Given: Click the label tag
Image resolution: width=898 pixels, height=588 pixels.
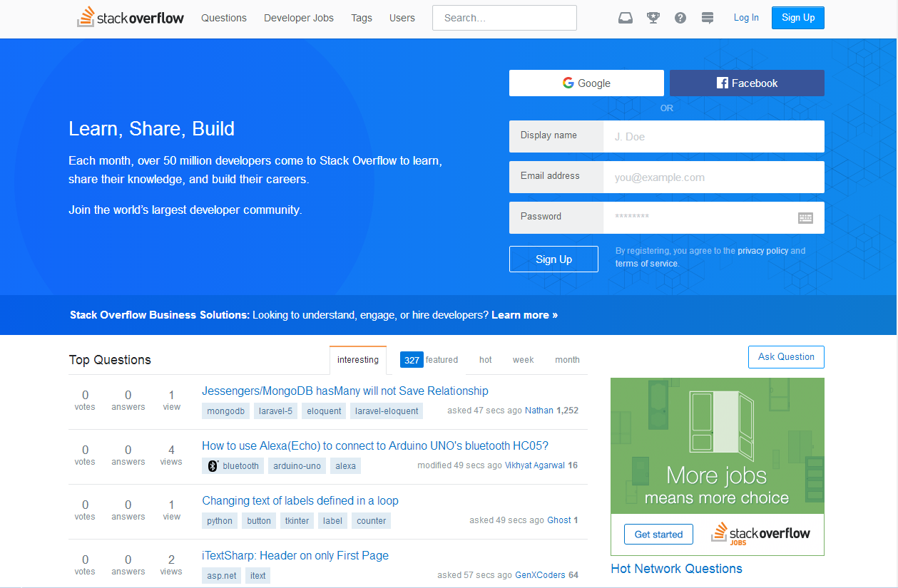Looking at the screenshot, I should [333, 521].
